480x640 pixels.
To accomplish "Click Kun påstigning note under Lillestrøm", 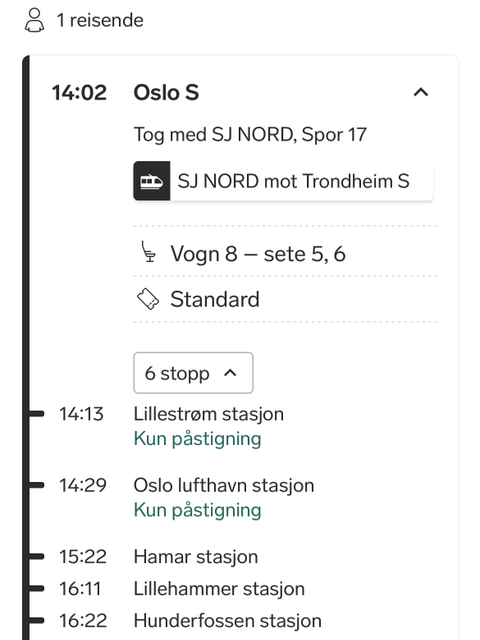I will [x=198, y=439].
